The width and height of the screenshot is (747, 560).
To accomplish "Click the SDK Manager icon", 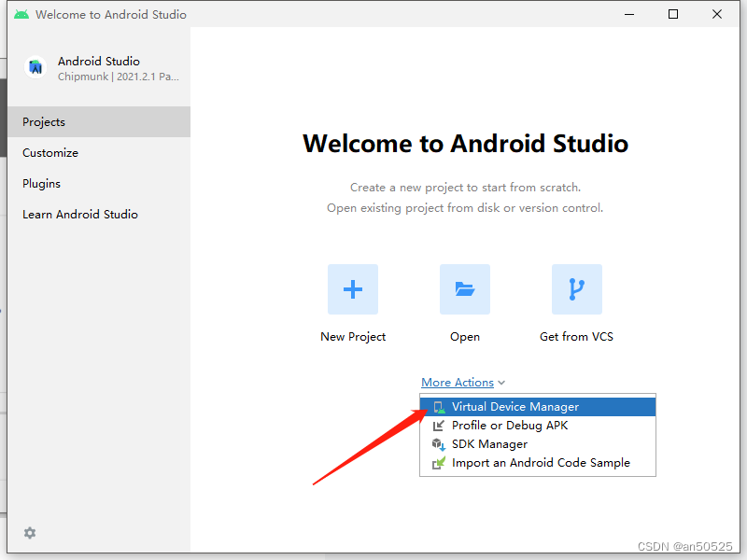I will click(438, 444).
